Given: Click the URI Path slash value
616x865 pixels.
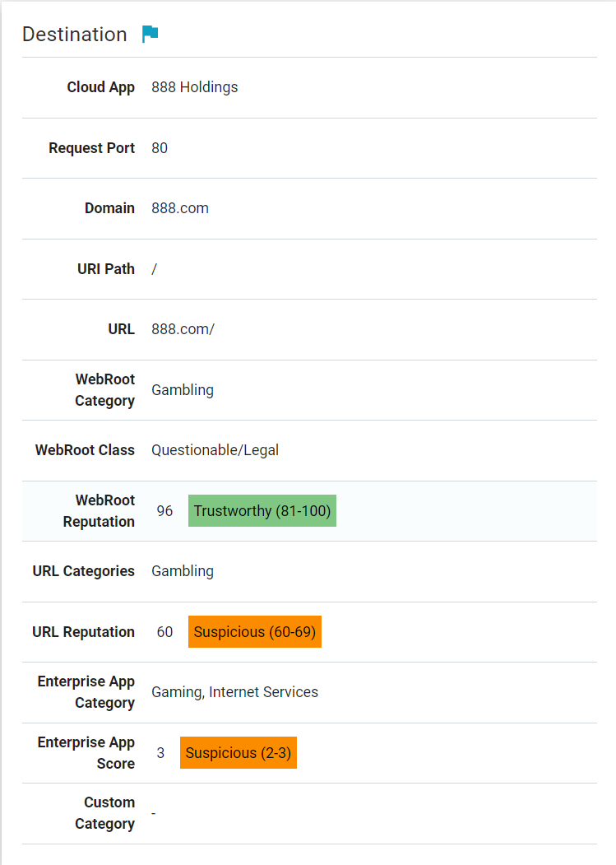Looking at the screenshot, I should pyautogui.click(x=155, y=268).
